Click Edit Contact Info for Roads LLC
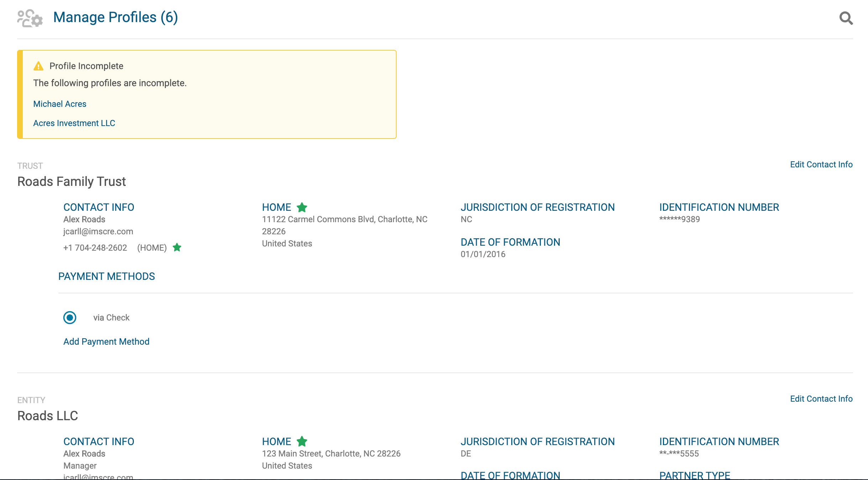This screenshot has height=480, width=868. coord(821,399)
